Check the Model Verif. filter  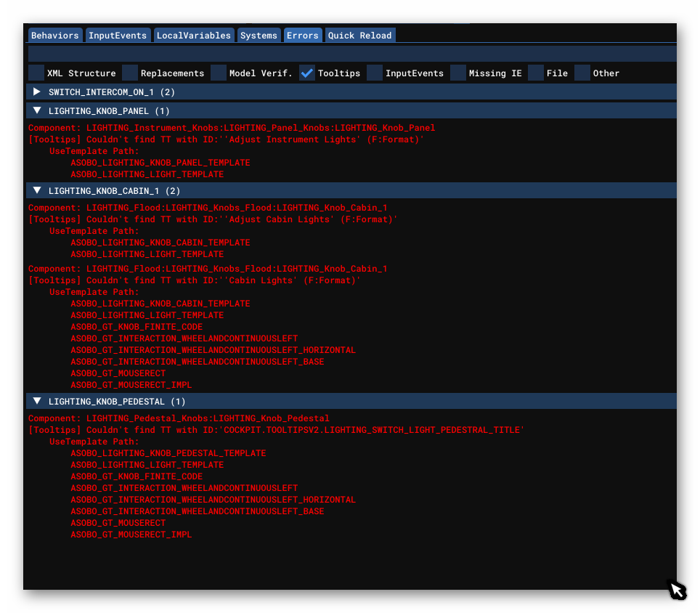coord(219,73)
